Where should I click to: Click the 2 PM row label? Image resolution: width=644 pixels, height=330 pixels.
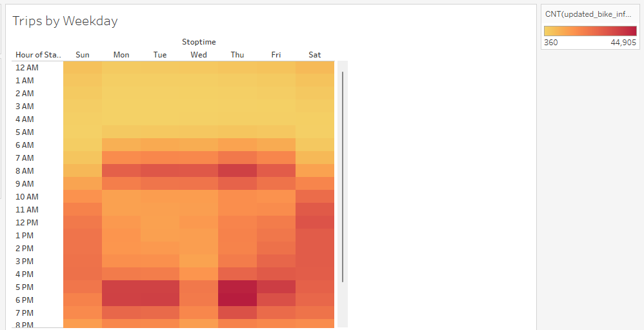(x=25, y=248)
